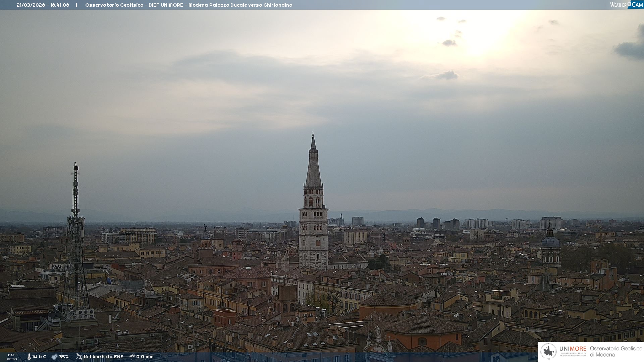Click the 35% humidity value
Image resolution: width=644 pixels, height=362 pixels.
(x=64, y=357)
